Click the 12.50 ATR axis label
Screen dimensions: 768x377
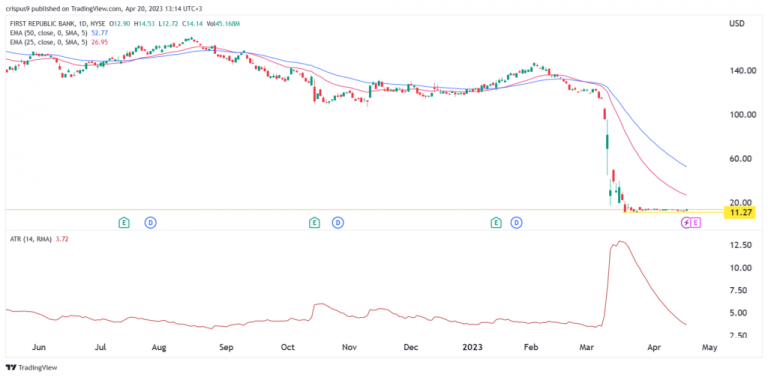741,245
